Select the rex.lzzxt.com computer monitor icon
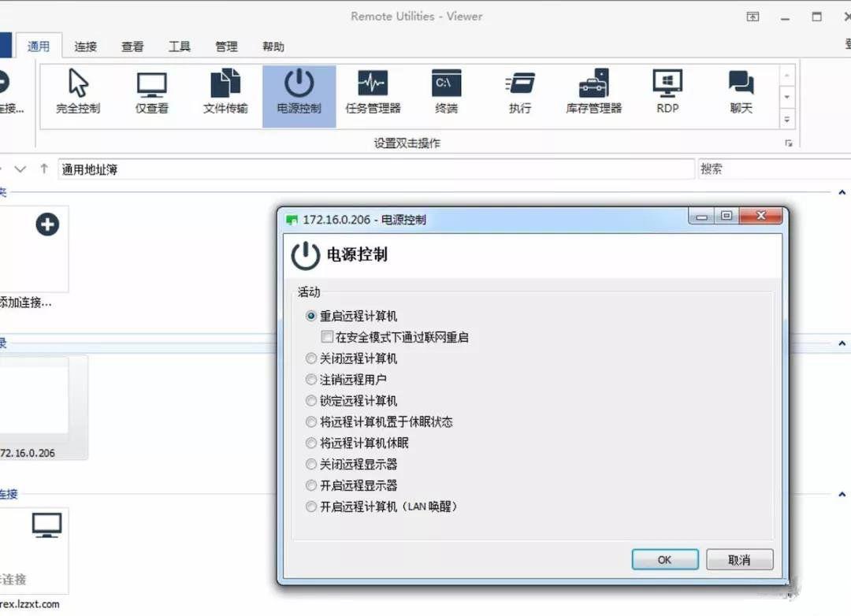The height and width of the screenshot is (616, 851). [46, 525]
